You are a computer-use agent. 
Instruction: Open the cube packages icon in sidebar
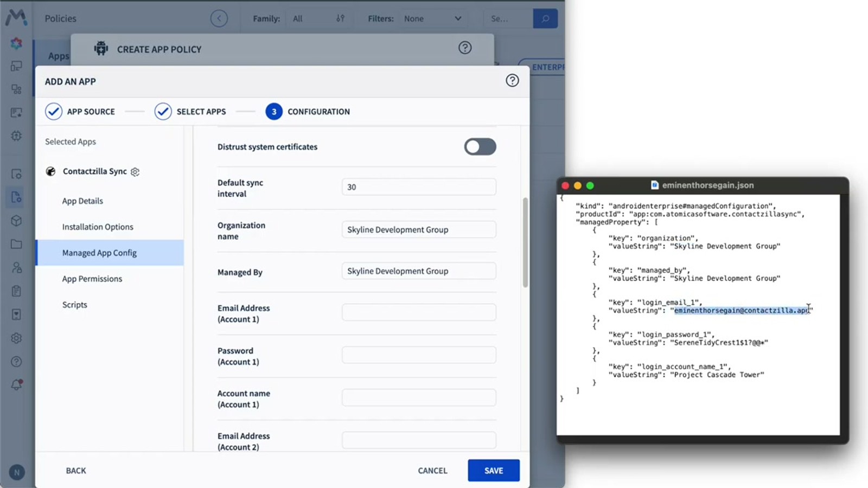tap(16, 221)
